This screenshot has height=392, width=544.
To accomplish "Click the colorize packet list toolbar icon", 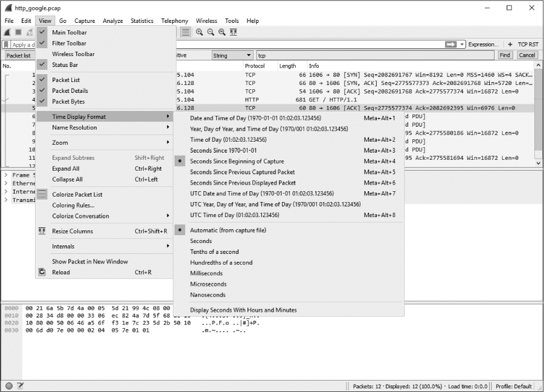I will tap(186, 32).
